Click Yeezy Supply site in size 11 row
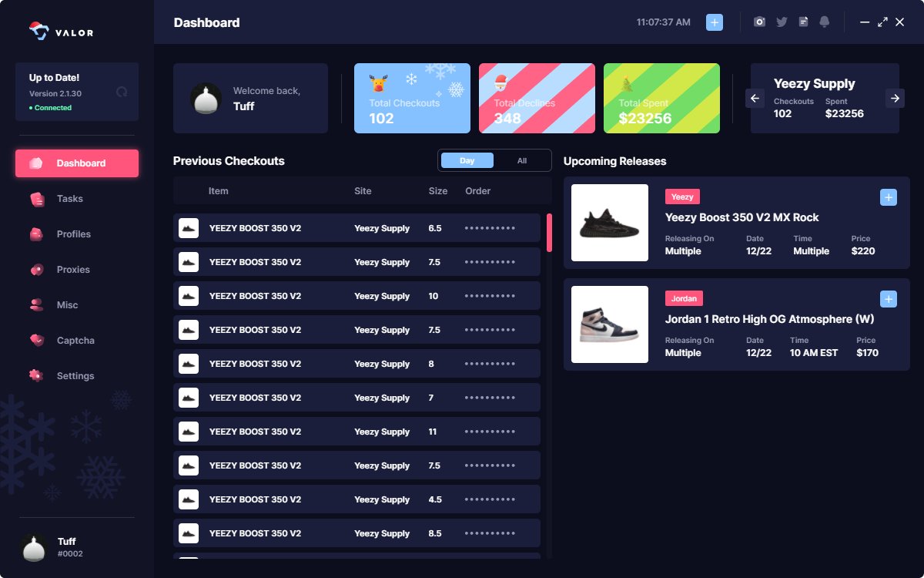 coord(382,432)
